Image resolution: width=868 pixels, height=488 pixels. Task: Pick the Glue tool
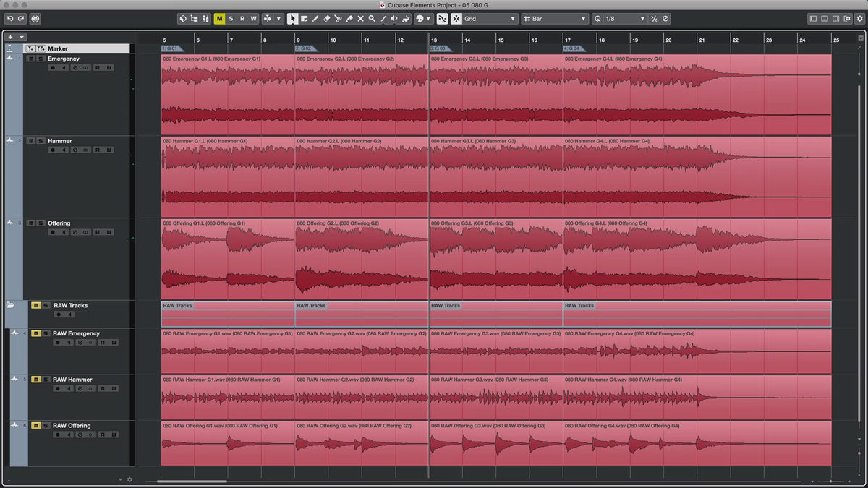349,19
